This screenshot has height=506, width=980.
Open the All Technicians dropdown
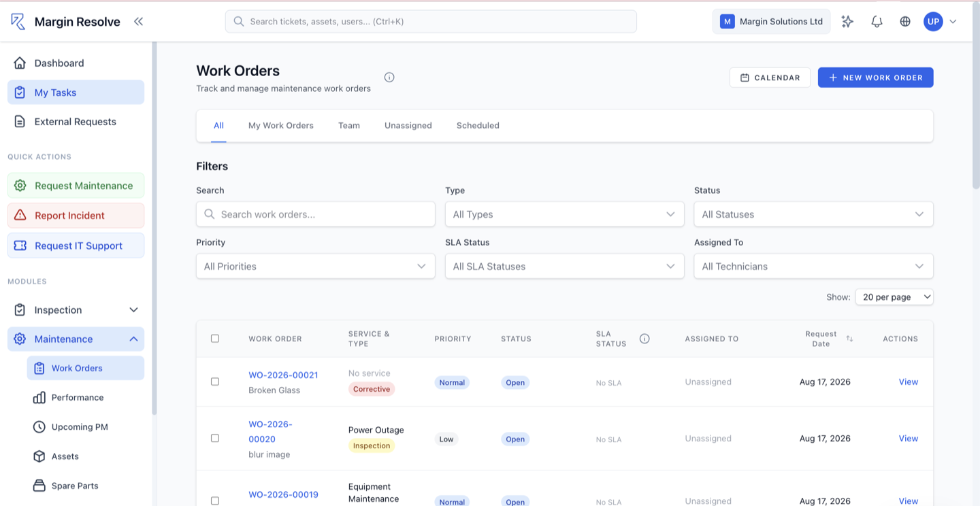point(813,266)
